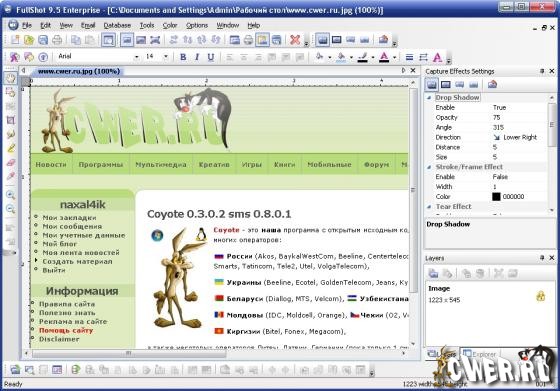Click the first capture icon in bottom toolbar

(x=15, y=370)
